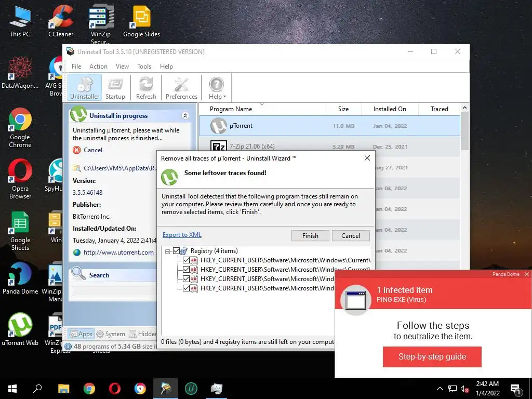The image size is (532, 399).
Task: Uncheck the second HKEY_CURRENT_USER registry entry
Action: [186, 270]
